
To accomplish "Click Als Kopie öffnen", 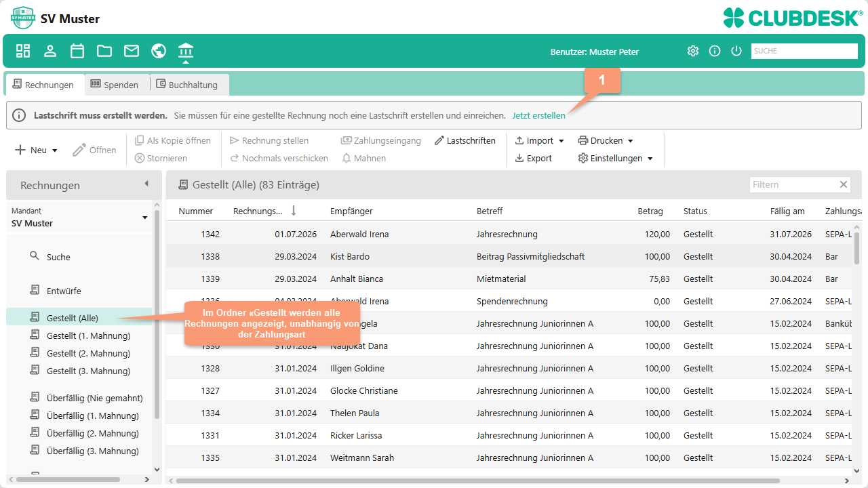I will (x=173, y=140).
